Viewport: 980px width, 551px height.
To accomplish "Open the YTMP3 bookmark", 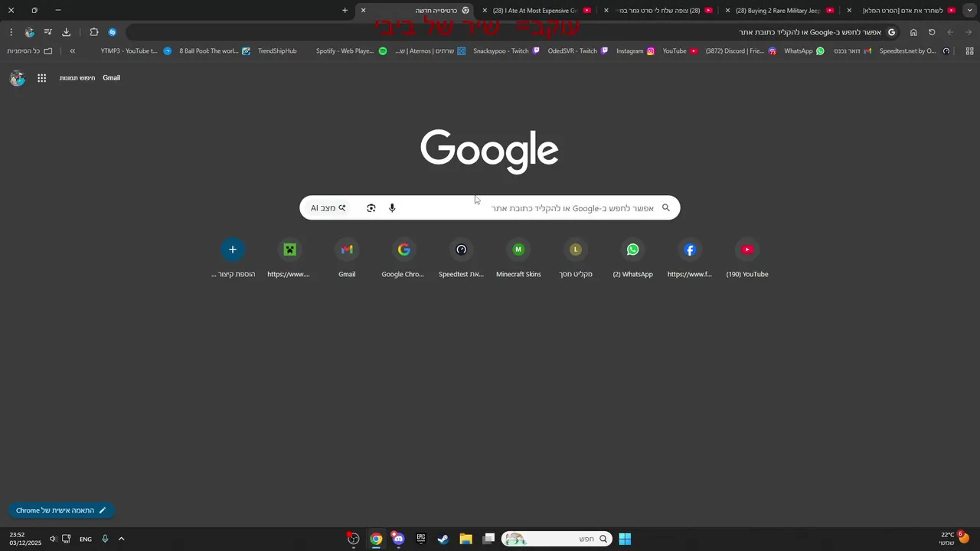I will tap(136, 51).
